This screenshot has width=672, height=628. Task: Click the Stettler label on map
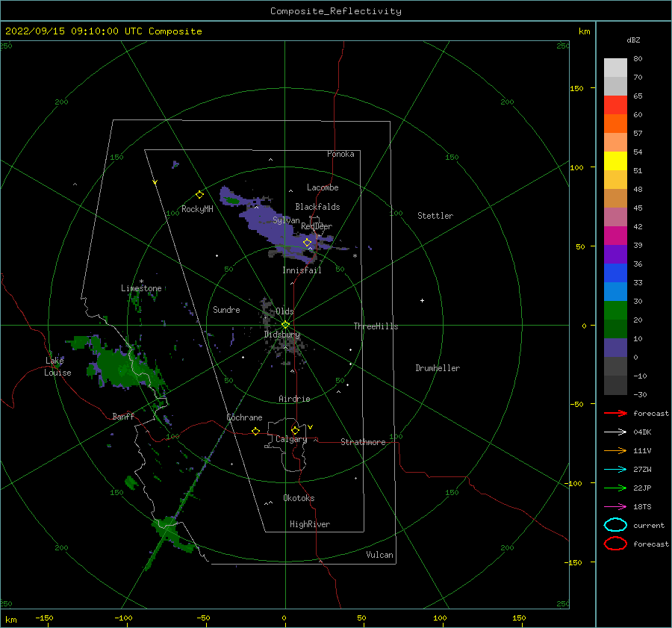(435, 216)
